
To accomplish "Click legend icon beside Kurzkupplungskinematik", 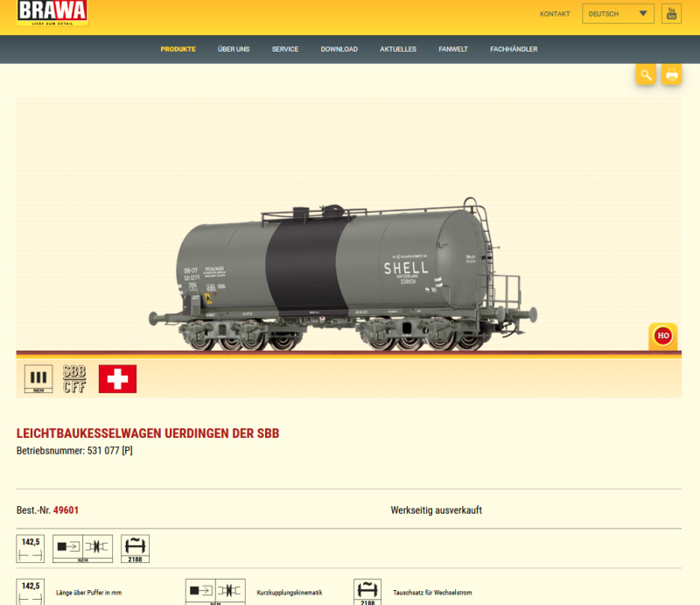I will pos(215,592).
